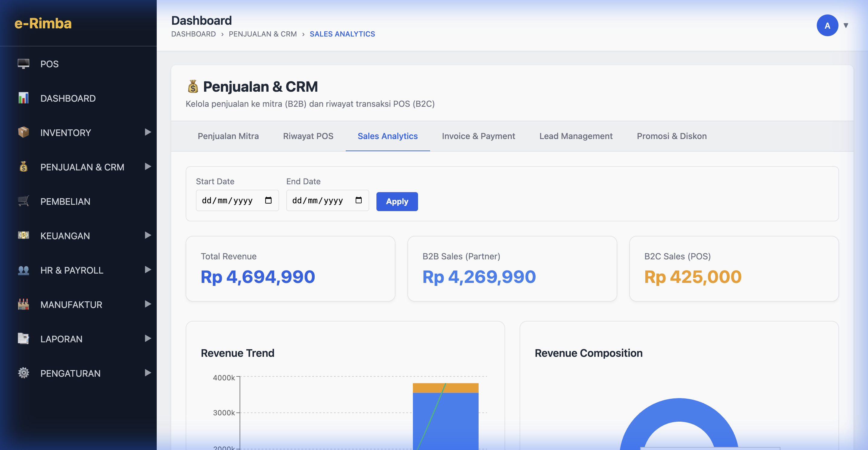This screenshot has height=450, width=868.
Task: Open Penjualan & CRM via the money bag icon
Action: pyautogui.click(x=23, y=167)
